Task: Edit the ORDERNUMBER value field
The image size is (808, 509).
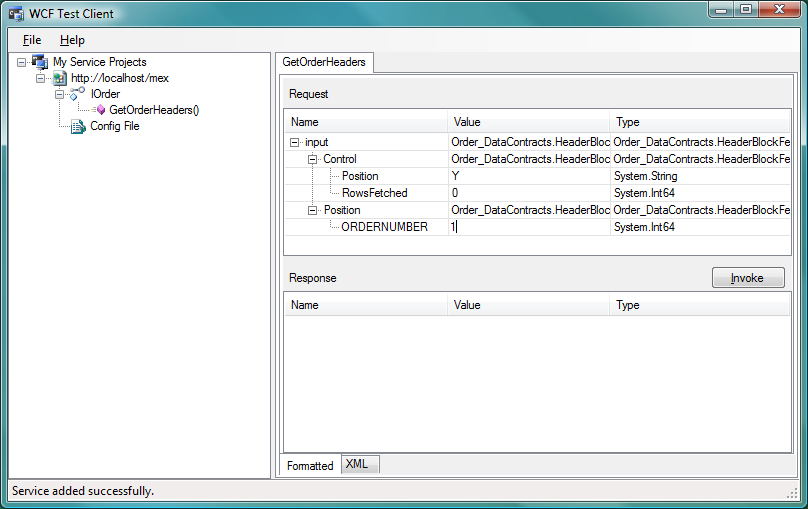Action: tap(528, 227)
